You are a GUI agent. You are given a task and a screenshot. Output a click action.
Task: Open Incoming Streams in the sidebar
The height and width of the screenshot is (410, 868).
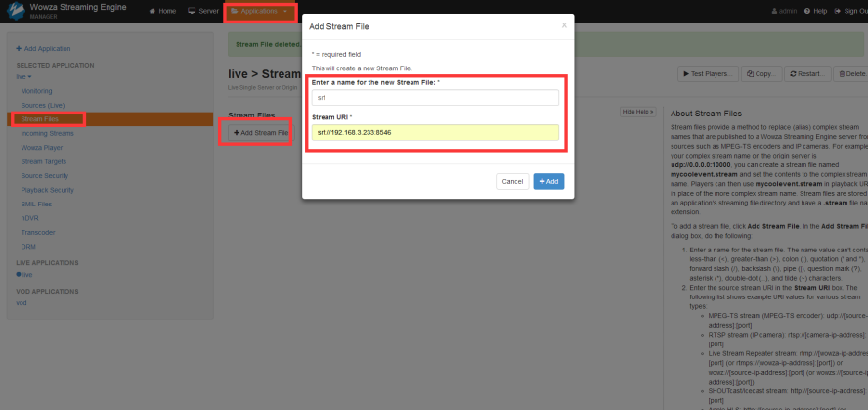point(47,133)
